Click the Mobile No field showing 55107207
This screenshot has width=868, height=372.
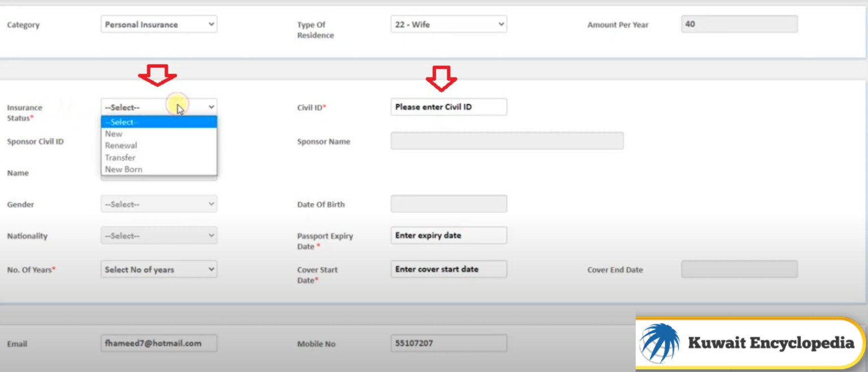click(x=448, y=343)
